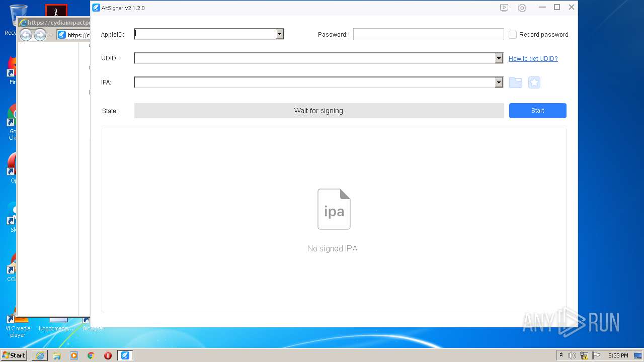Select the Google Chrome desktop shortcut

pos(11,122)
